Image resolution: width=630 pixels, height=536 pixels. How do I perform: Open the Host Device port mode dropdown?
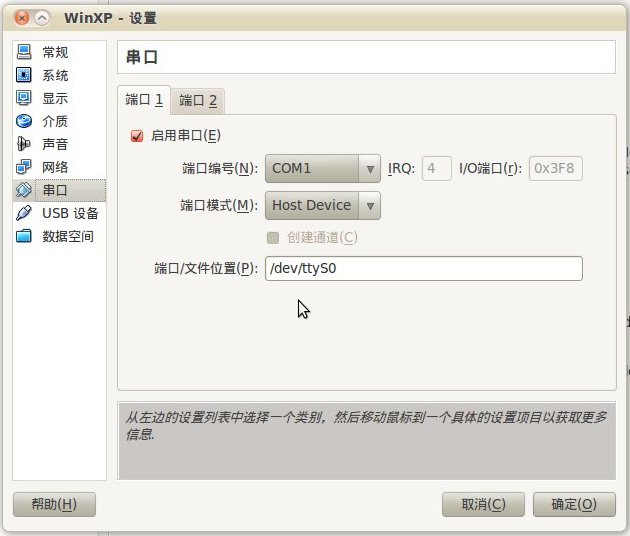pyautogui.click(x=323, y=205)
